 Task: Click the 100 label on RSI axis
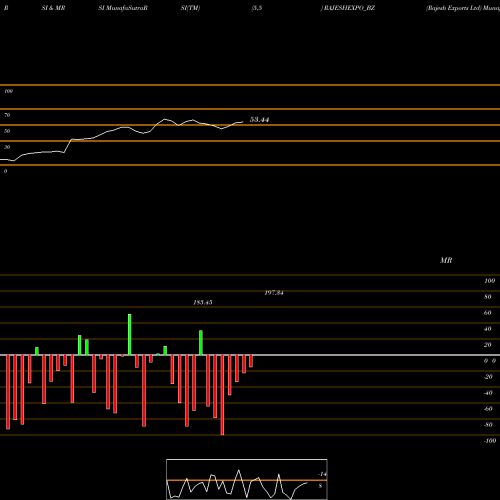[x=8, y=91]
